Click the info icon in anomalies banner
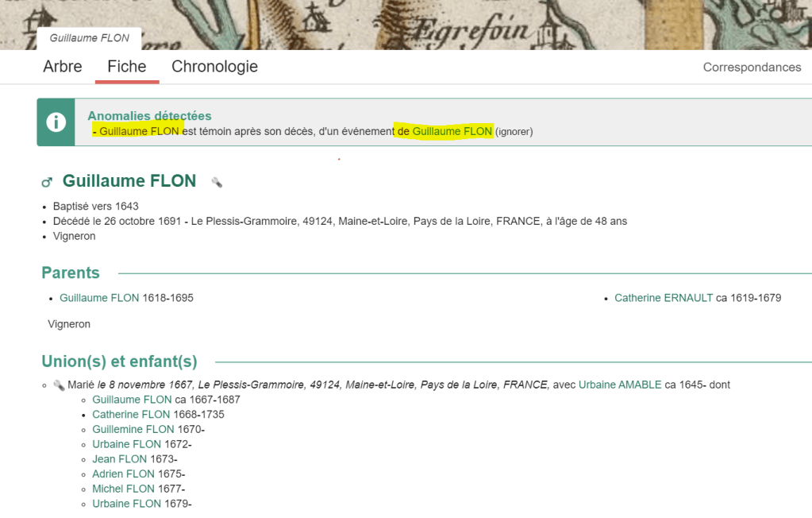Screen dimensions: 812x518 [x=56, y=122]
